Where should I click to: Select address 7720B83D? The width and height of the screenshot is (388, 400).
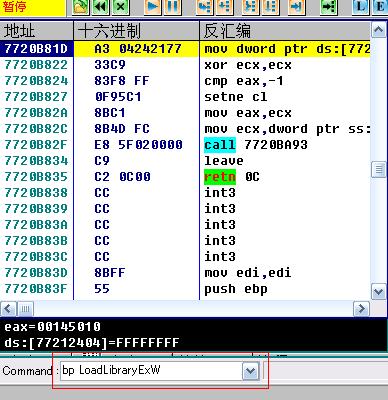click(x=36, y=273)
